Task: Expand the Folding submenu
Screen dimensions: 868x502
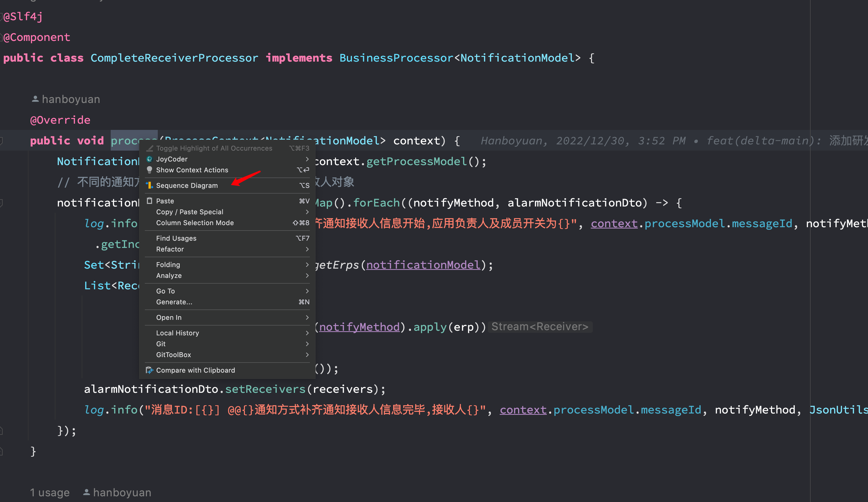Action: coord(307,265)
